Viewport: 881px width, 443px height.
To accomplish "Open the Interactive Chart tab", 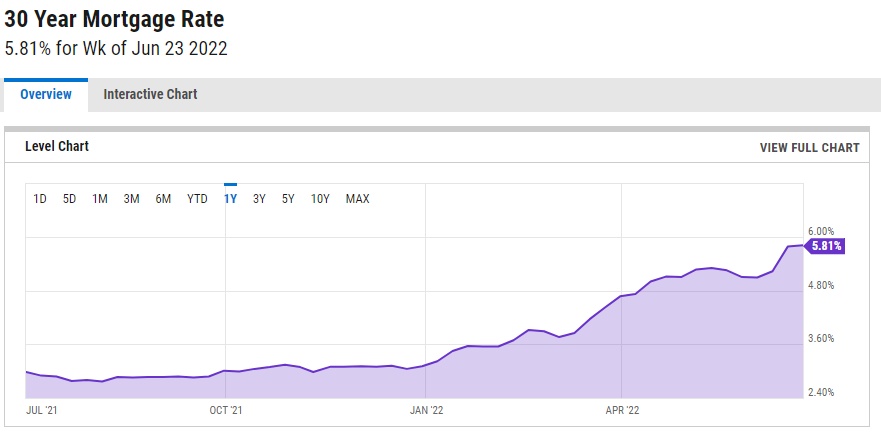I will pos(150,94).
